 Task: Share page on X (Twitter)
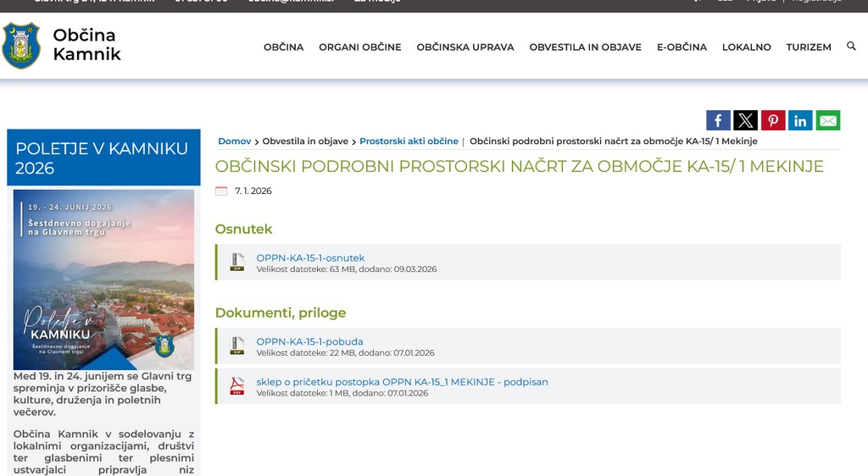tap(746, 120)
